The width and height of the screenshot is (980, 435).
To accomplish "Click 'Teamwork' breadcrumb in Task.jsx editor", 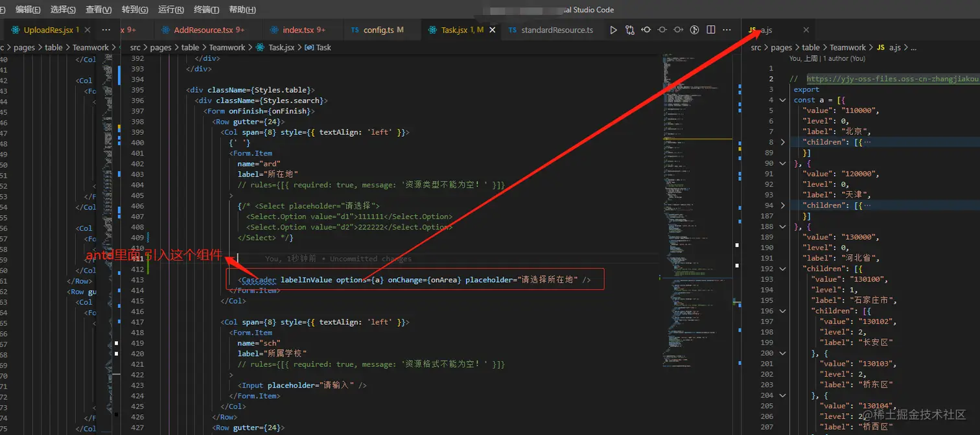I will tap(227, 47).
